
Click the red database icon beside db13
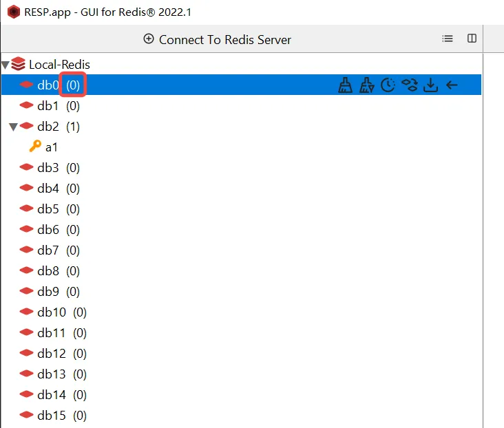26,374
